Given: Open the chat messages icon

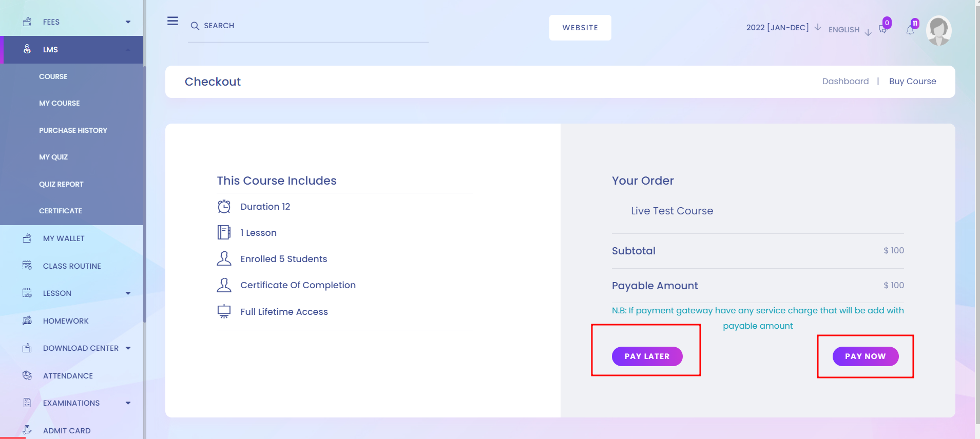Looking at the screenshot, I should pyautogui.click(x=882, y=30).
